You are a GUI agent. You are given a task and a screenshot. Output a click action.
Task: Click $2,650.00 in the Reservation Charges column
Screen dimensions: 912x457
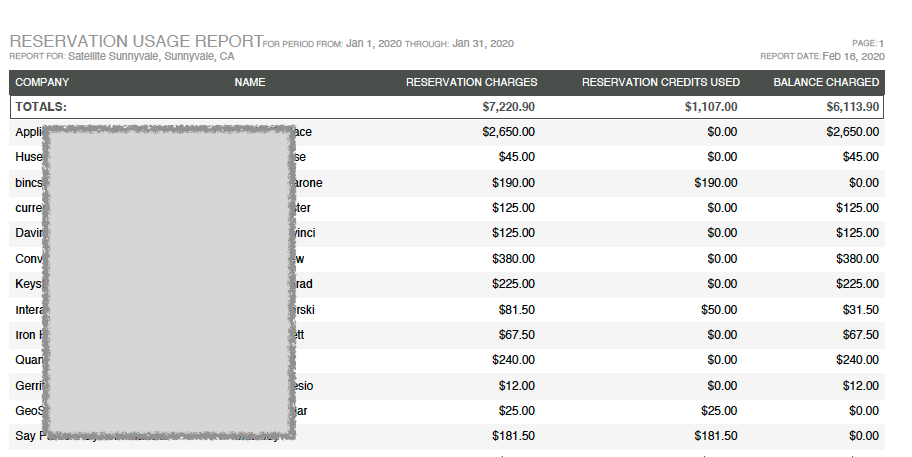[x=508, y=132]
